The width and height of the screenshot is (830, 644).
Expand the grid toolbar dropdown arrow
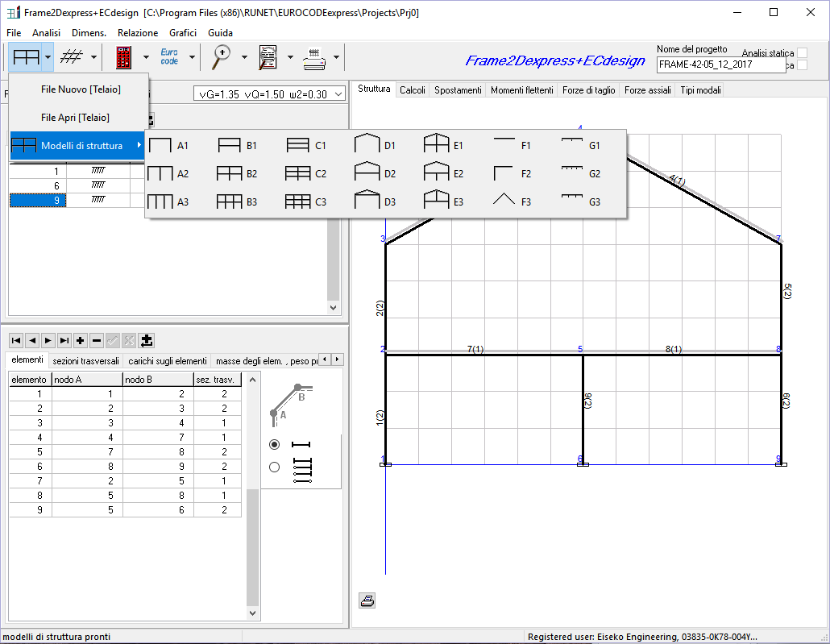point(93,56)
